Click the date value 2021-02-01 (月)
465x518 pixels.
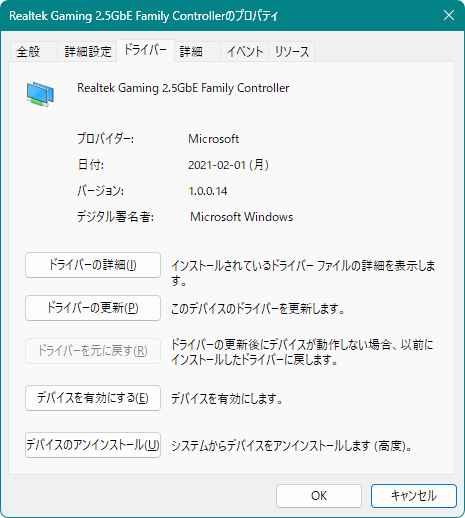[229, 165]
